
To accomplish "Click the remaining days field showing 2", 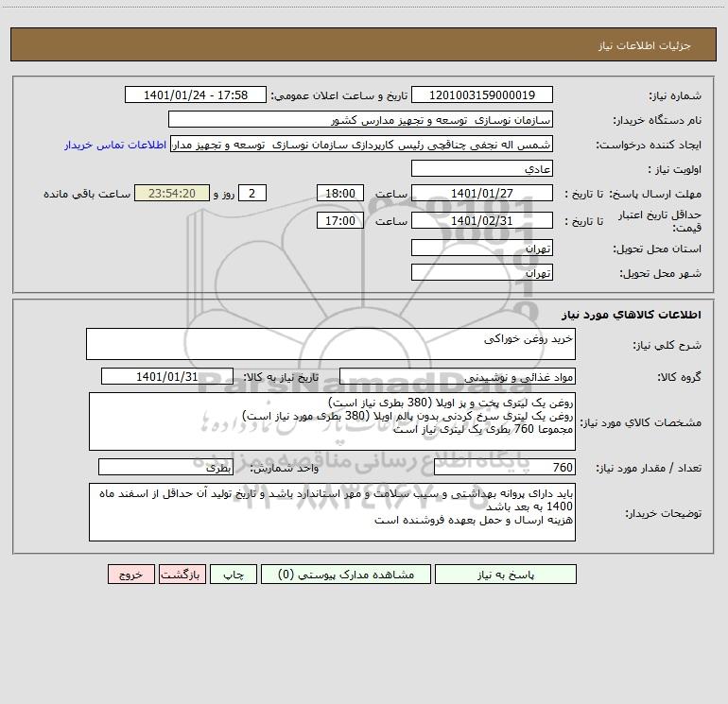I will 252,193.
